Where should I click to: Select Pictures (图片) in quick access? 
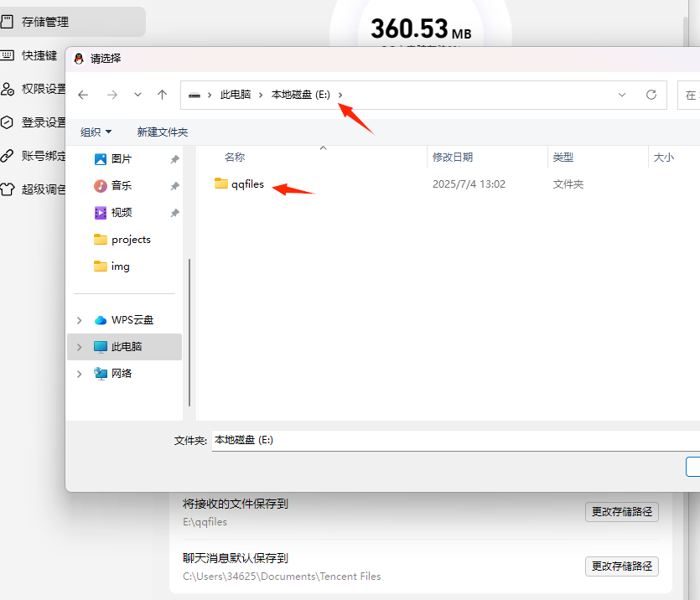click(x=121, y=159)
